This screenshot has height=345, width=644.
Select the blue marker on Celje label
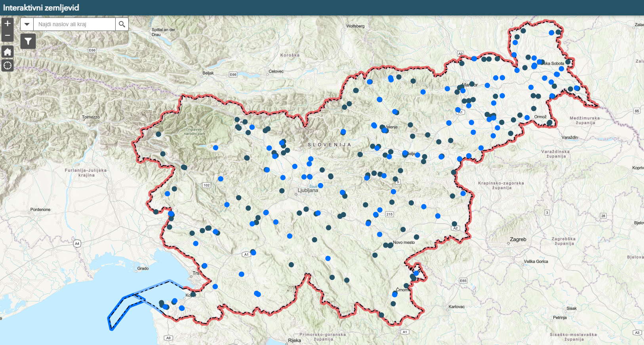click(x=405, y=153)
